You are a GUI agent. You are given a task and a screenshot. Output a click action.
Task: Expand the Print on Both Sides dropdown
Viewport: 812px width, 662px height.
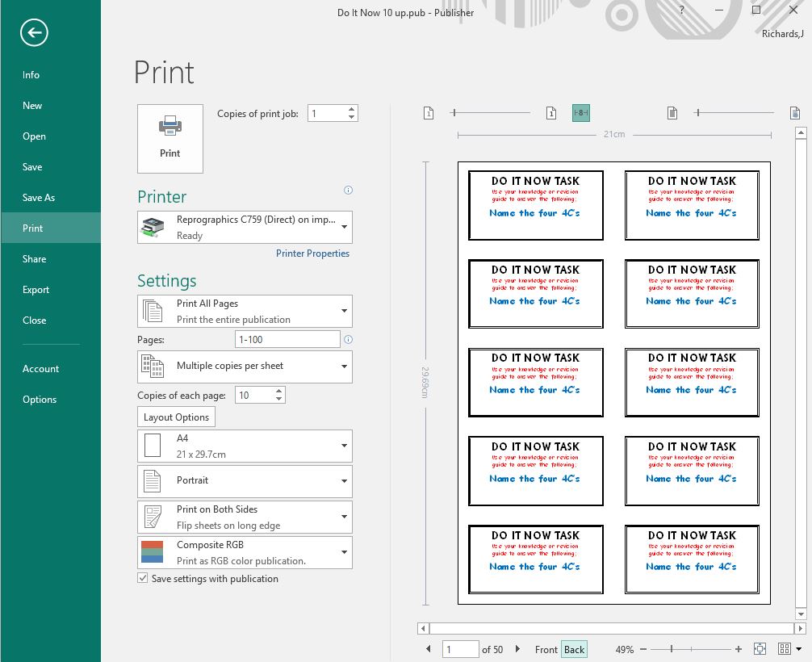(245, 517)
